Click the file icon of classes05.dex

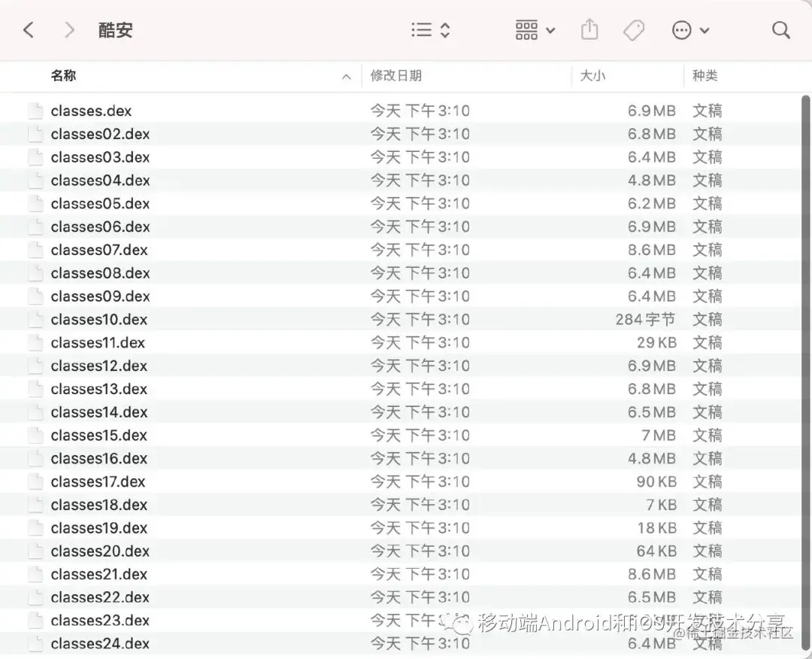tap(36, 204)
